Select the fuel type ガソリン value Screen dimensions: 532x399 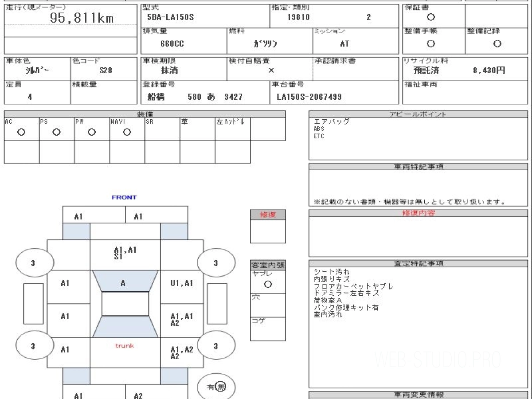click(x=265, y=44)
